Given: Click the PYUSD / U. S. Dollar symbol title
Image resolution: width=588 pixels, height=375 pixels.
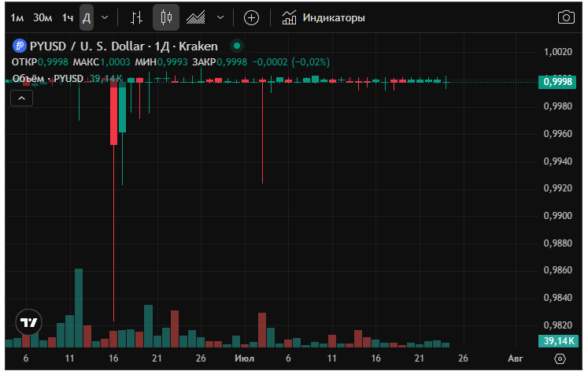Looking at the screenshot, I should pyautogui.click(x=124, y=46).
